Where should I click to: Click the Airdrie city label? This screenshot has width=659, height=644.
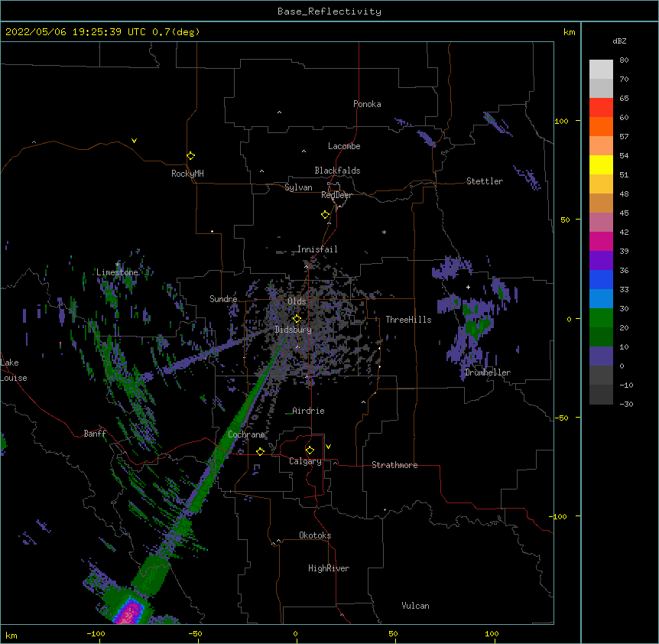click(x=309, y=411)
